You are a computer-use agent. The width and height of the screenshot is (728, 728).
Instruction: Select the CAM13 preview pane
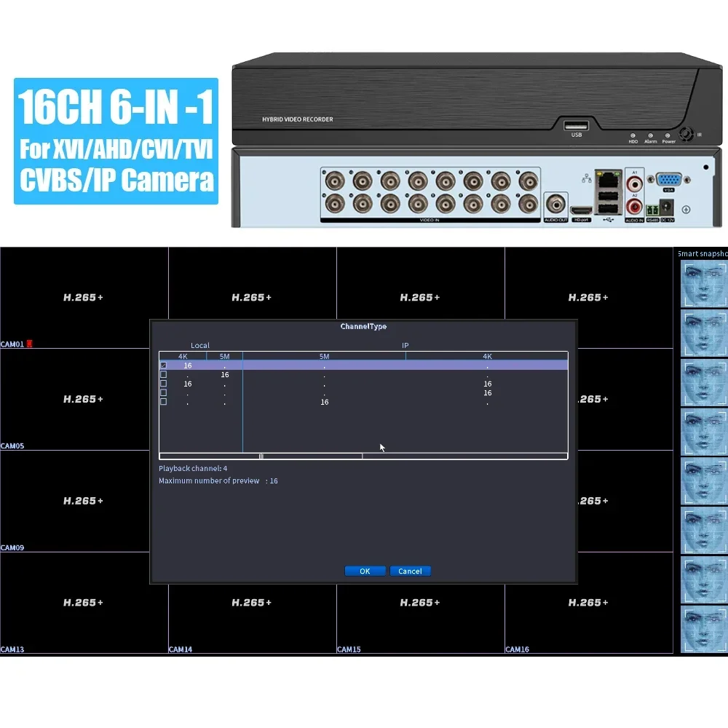click(x=84, y=603)
